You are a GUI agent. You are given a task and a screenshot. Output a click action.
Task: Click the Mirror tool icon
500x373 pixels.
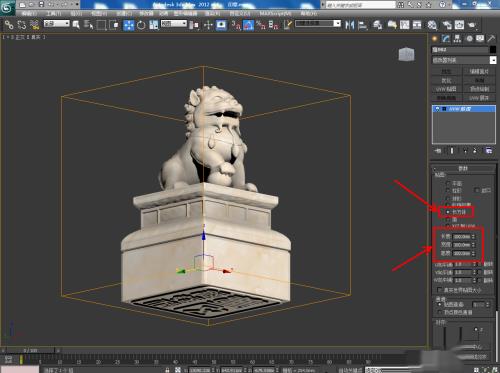click(x=349, y=25)
